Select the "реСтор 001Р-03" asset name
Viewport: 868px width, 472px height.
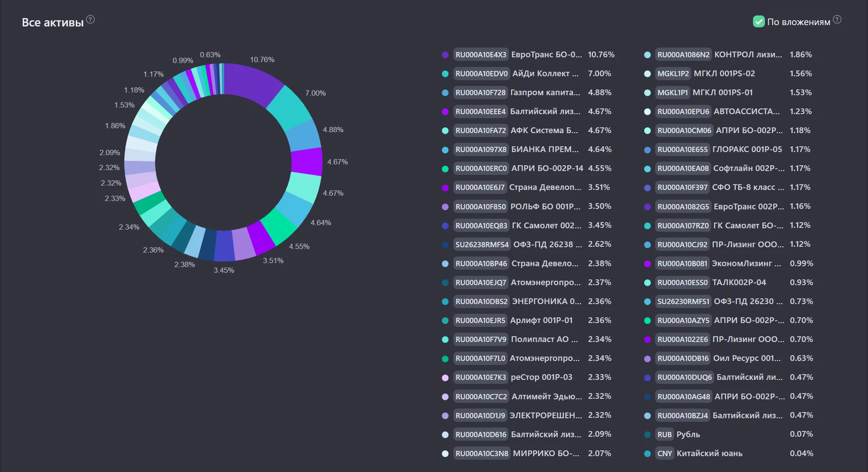coord(542,377)
